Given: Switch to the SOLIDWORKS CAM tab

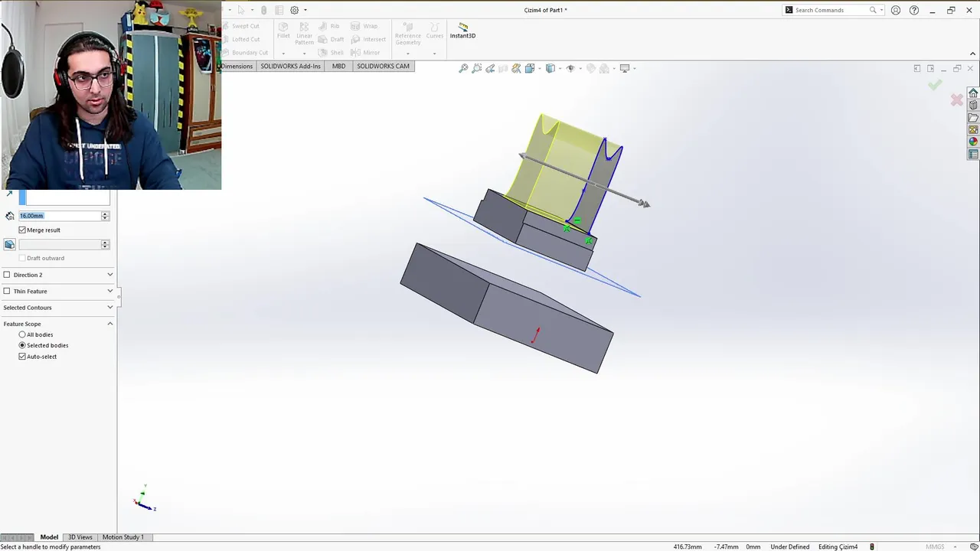Looking at the screenshot, I should click(383, 66).
